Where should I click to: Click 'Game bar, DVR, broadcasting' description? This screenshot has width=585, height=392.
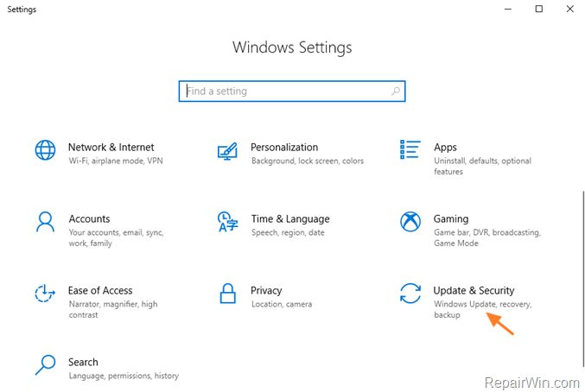(487, 237)
